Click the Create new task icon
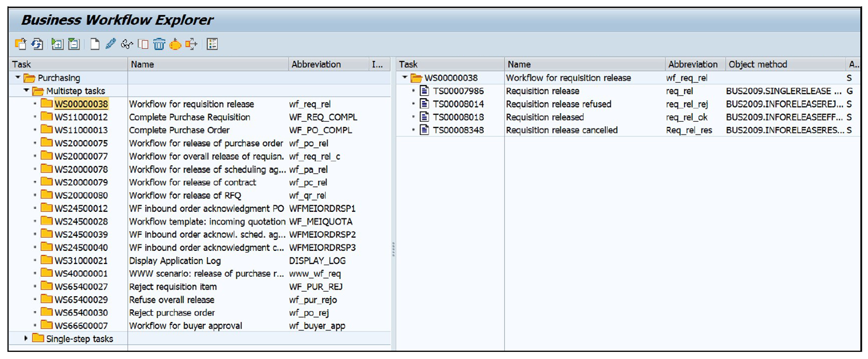 click(95, 44)
